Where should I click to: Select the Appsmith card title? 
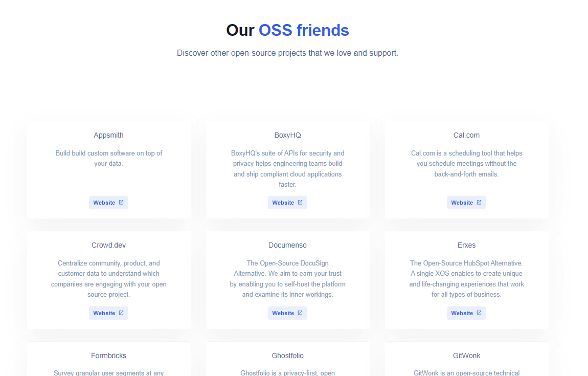point(108,135)
